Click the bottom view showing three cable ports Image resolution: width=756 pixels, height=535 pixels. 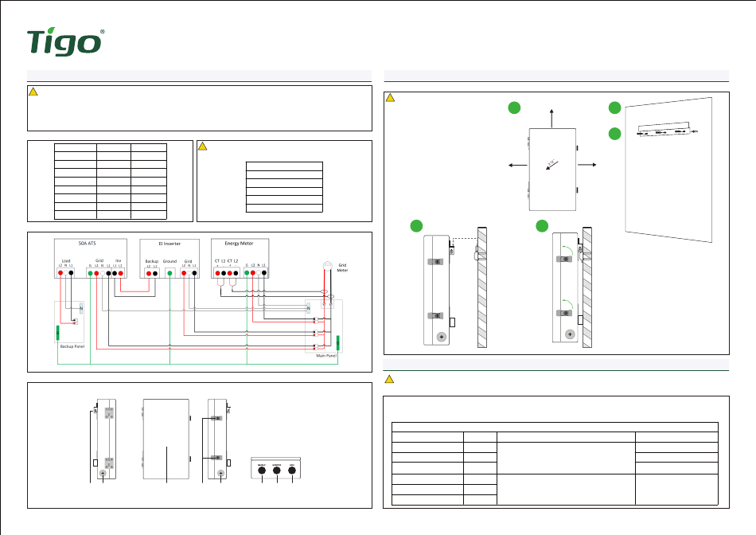coord(276,468)
